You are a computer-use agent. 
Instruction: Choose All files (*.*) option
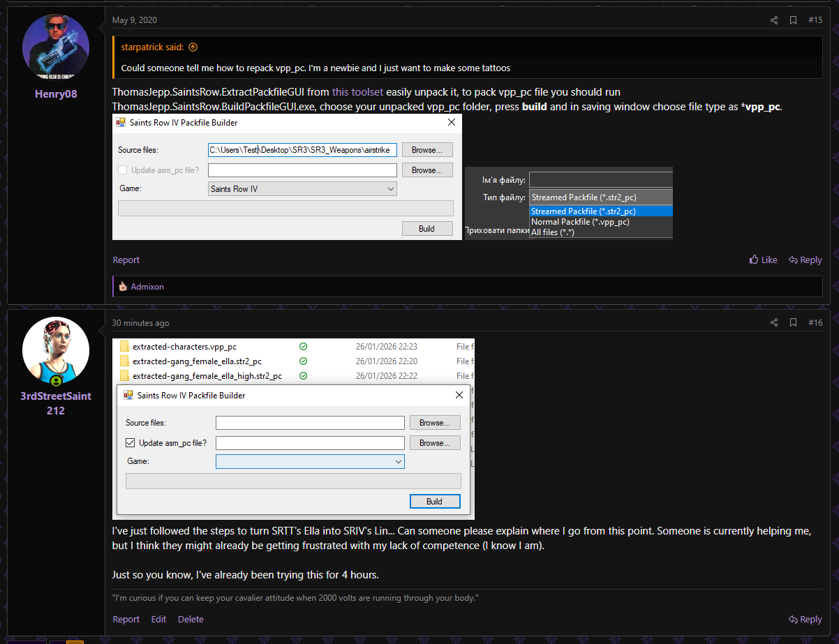coord(553,232)
